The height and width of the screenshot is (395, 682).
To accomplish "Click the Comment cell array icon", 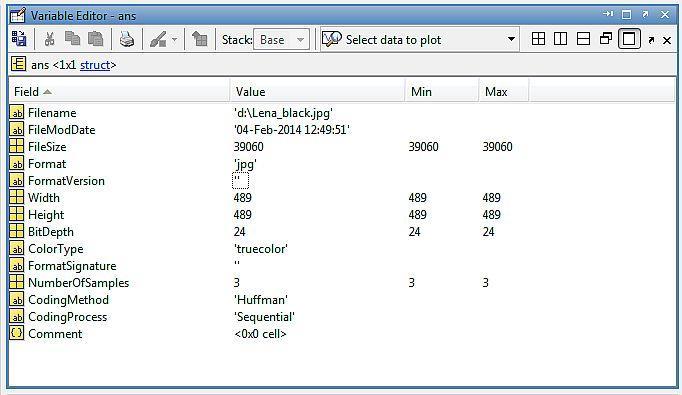I will point(17,333).
